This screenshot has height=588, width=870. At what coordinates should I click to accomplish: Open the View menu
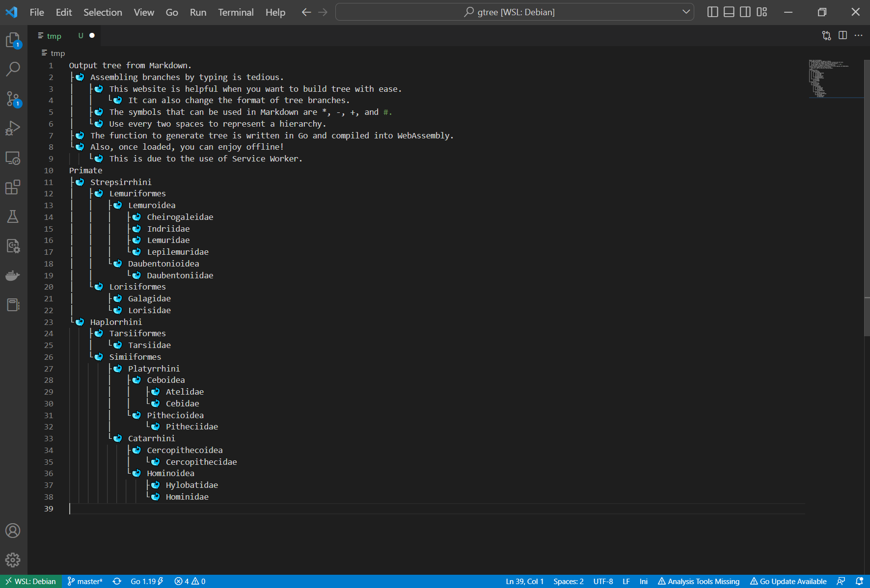click(144, 12)
